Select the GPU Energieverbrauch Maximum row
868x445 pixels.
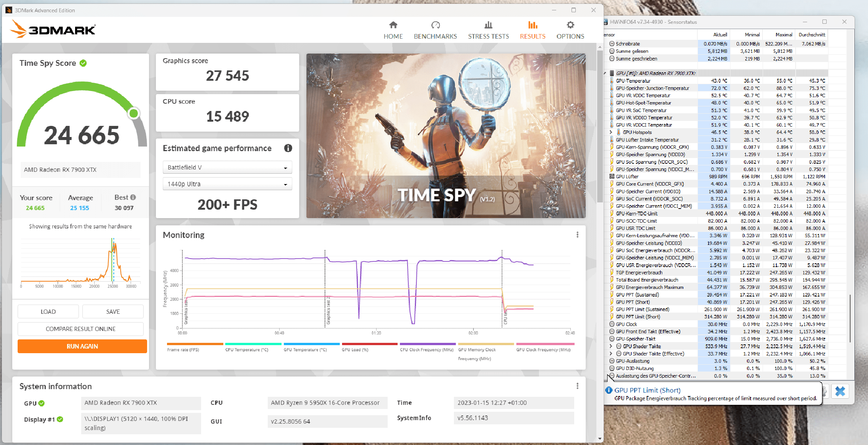716,287
